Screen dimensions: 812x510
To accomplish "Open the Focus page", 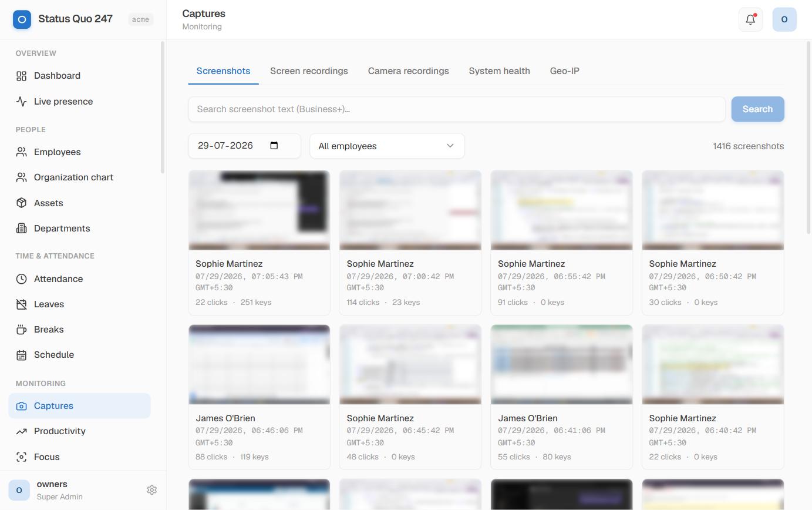I will [x=79, y=457].
